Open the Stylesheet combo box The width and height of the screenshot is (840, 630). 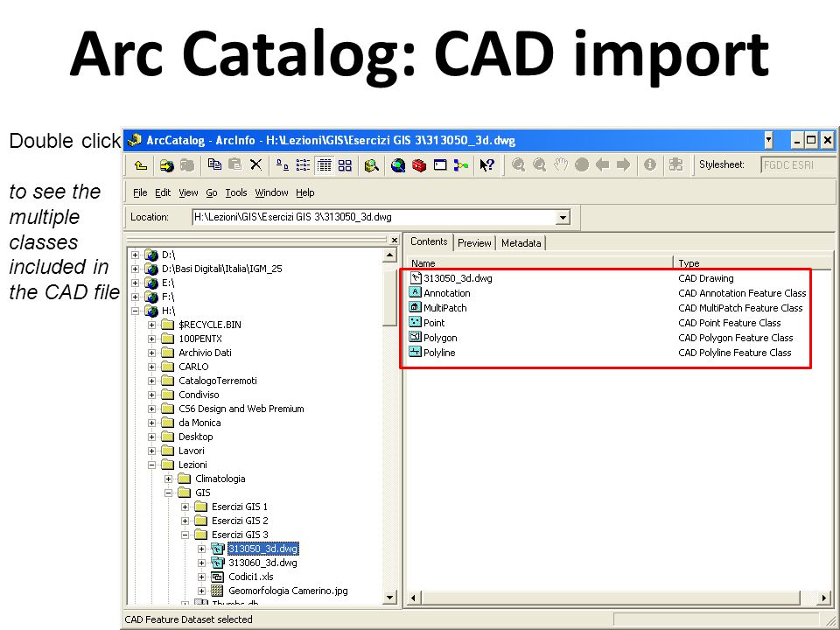798,165
